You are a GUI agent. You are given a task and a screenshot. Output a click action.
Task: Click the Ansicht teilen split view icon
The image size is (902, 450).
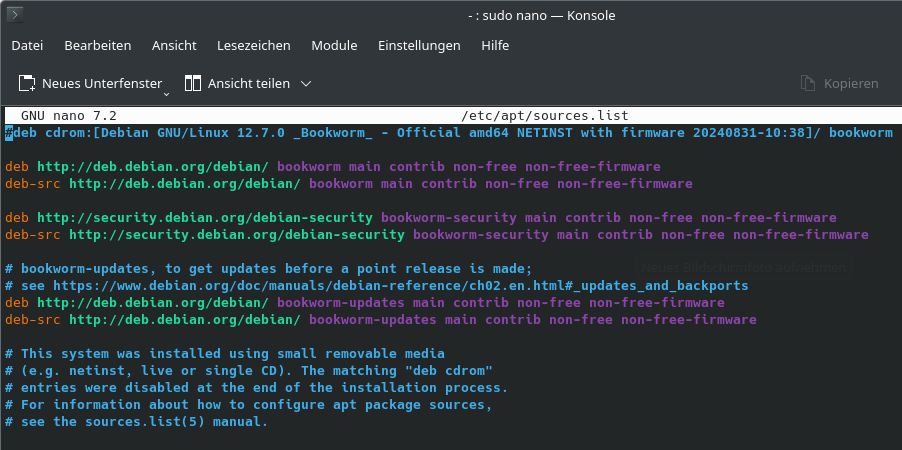click(193, 83)
